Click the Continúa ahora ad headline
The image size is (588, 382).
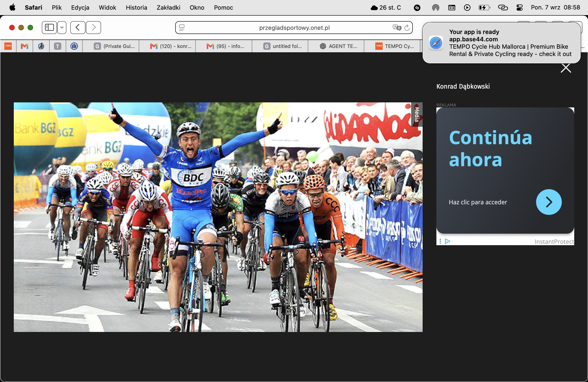click(x=490, y=149)
